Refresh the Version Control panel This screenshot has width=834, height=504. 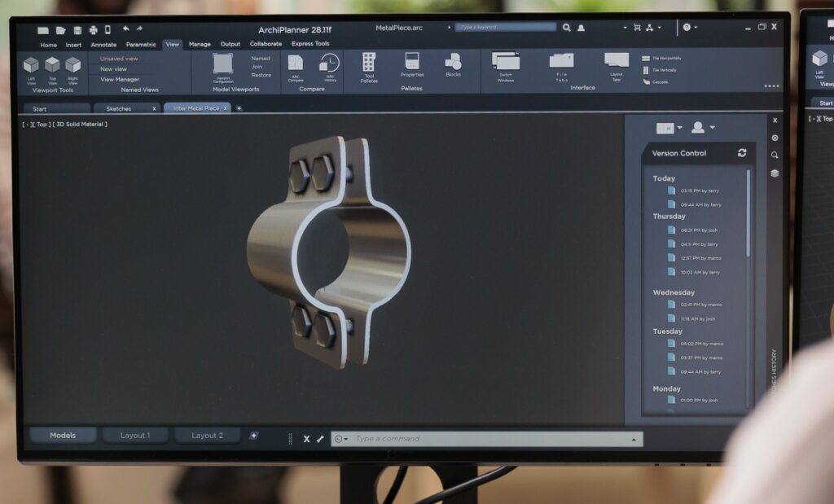click(x=742, y=153)
